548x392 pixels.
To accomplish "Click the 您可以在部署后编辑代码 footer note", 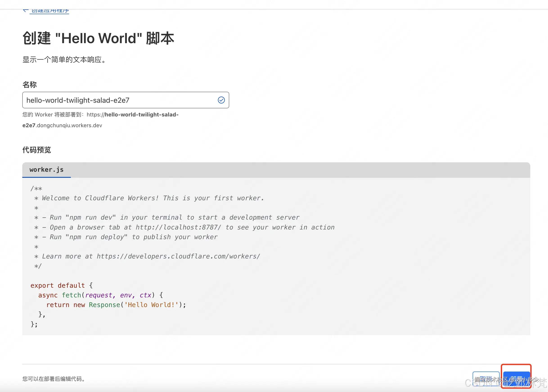I will point(54,379).
